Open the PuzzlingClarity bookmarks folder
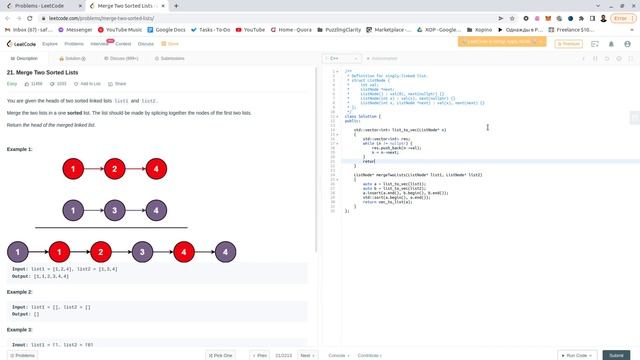This screenshot has width=640, height=360. (339, 30)
